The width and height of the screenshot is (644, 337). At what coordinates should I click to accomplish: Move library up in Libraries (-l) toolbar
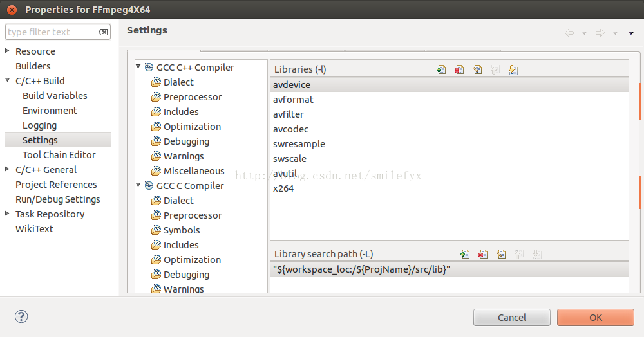click(x=495, y=69)
